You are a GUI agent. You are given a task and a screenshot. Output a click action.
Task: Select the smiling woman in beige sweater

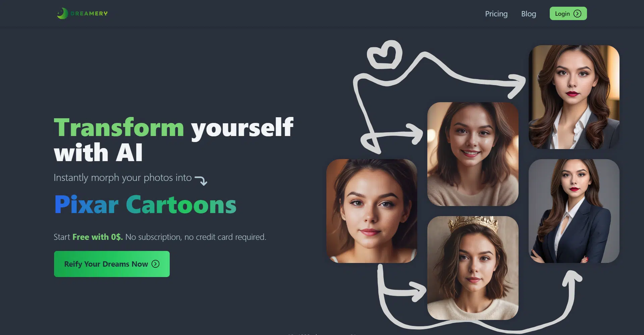tap(473, 154)
